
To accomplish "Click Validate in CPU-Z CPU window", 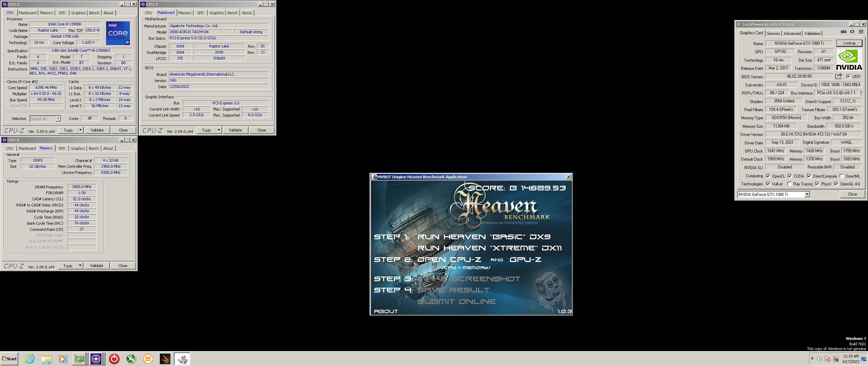I will (x=97, y=130).
